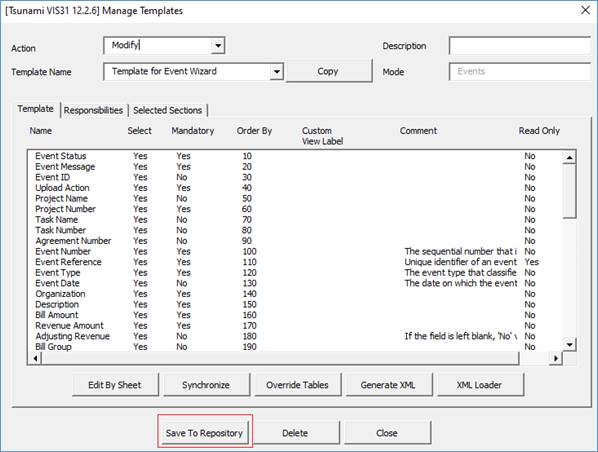Open the Selected Sections tab

pyautogui.click(x=167, y=110)
